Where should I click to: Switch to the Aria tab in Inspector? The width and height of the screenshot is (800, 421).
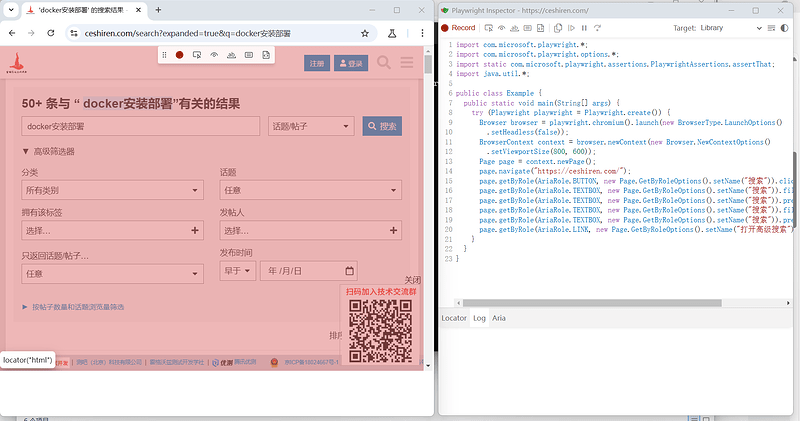(x=499, y=318)
